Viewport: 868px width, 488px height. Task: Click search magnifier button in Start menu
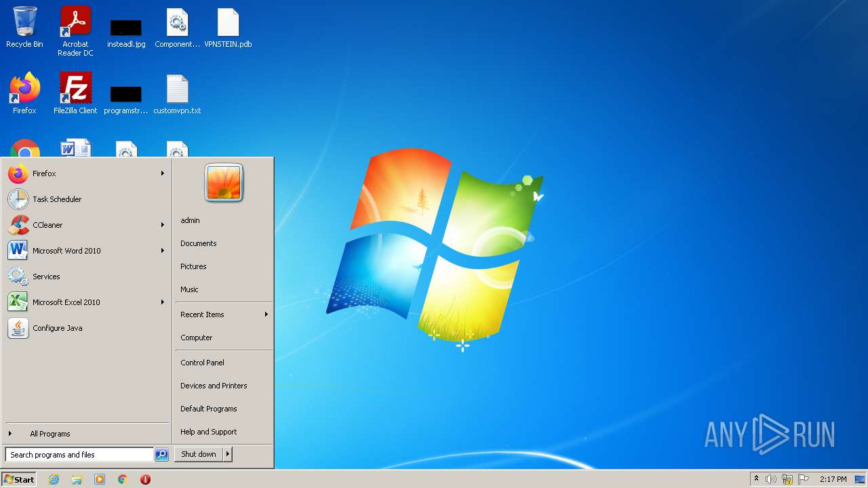(x=161, y=455)
